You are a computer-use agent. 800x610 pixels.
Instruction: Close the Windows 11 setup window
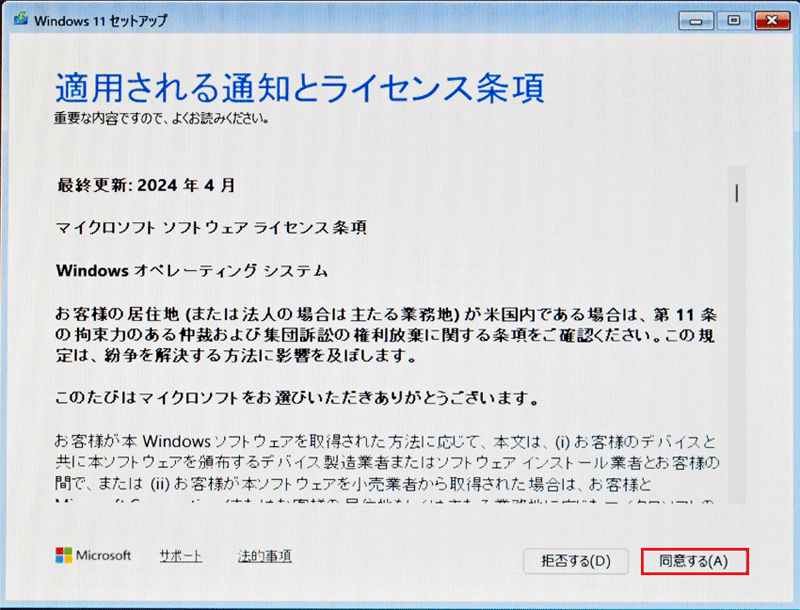coord(772,21)
